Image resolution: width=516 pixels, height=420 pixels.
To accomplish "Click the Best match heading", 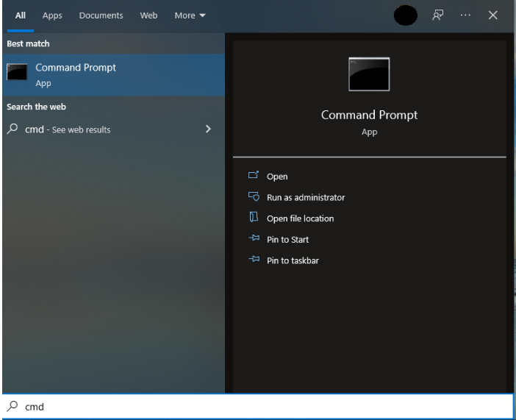I will [x=28, y=44].
